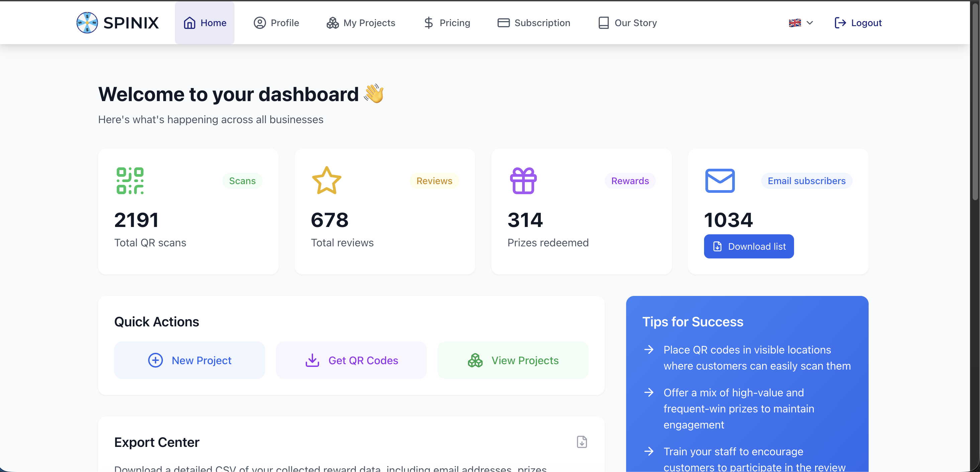The width and height of the screenshot is (980, 472).
Task: Click the Export Center file download icon
Action: [x=582, y=442]
